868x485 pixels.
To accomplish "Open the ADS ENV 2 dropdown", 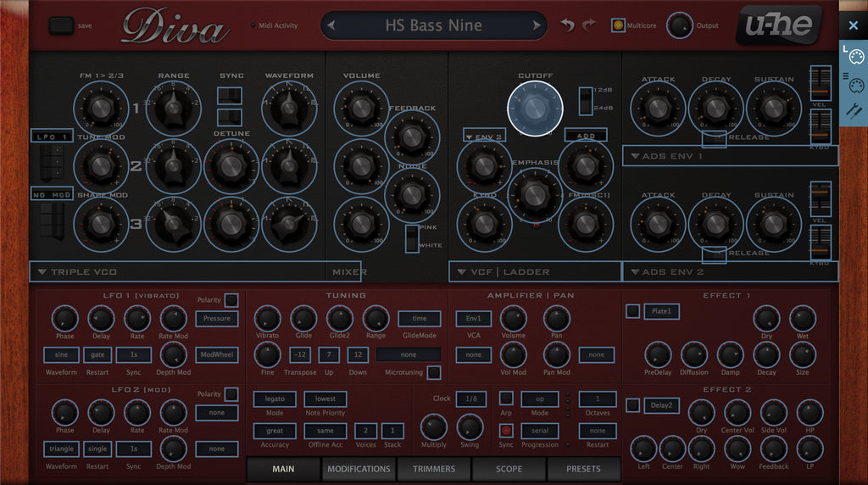I will (x=730, y=272).
